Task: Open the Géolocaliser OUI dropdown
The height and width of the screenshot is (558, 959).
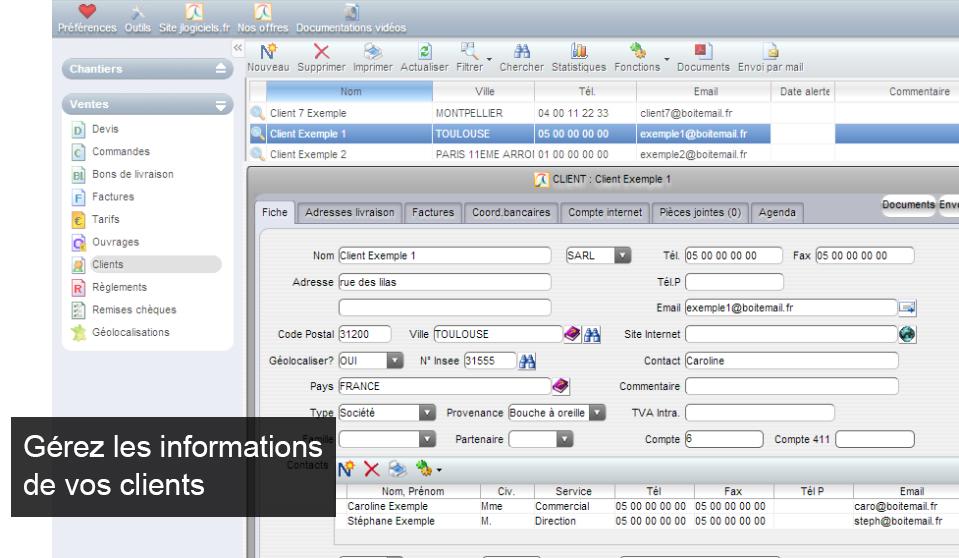Action: pyautogui.click(x=395, y=360)
